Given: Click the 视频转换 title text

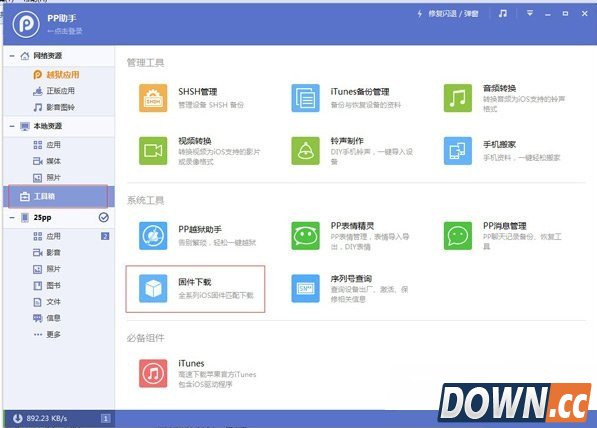Looking at the screenshot, I should tap(195, 141).
